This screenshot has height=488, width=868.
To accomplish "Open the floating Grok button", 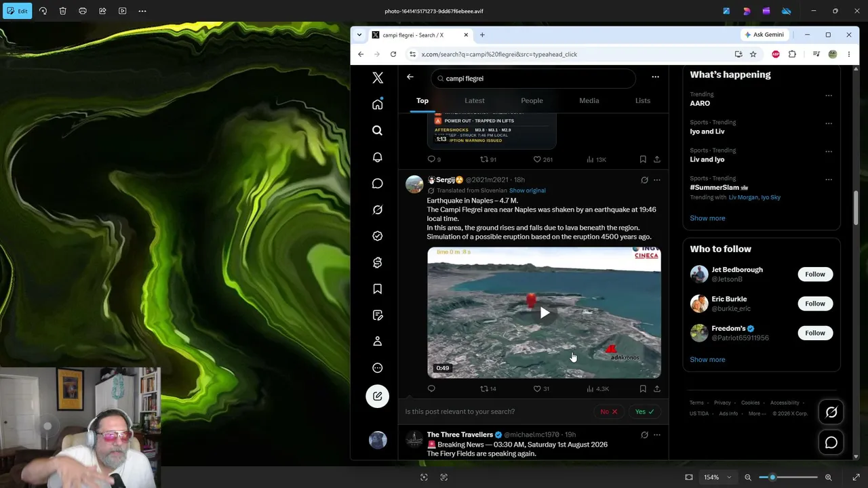I will tap(831, 412).
